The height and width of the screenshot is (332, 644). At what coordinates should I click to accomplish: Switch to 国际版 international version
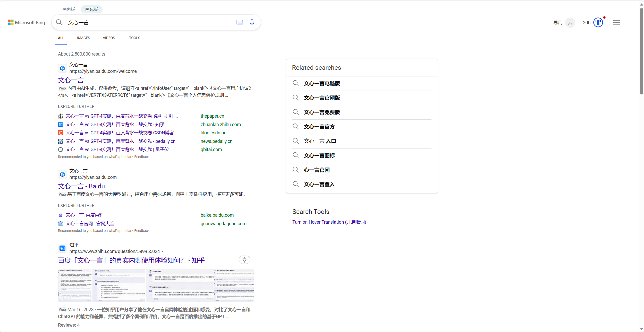coord(91,10)
